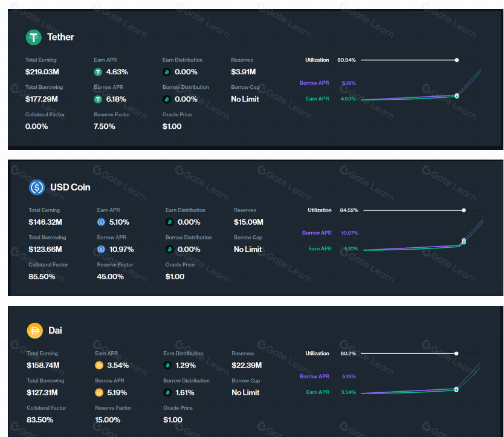Click the USDC icon beside 10.97% Borrow APR
The image size is (504, 437).
point(102,250)
